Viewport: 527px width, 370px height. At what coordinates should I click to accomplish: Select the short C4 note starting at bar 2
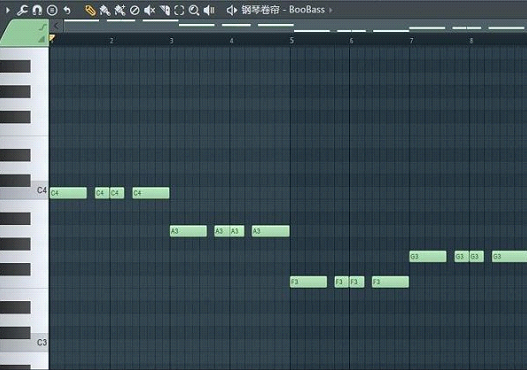tap(117, 193)
